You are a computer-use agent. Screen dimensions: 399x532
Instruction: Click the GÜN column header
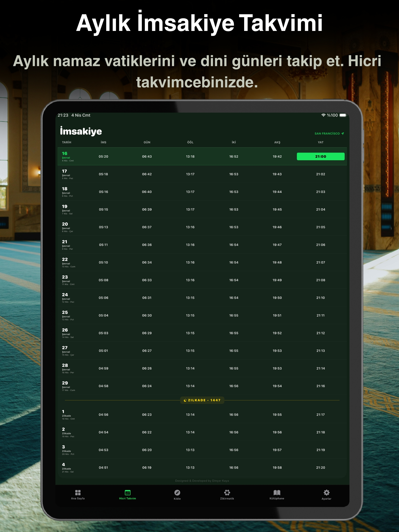147,142
